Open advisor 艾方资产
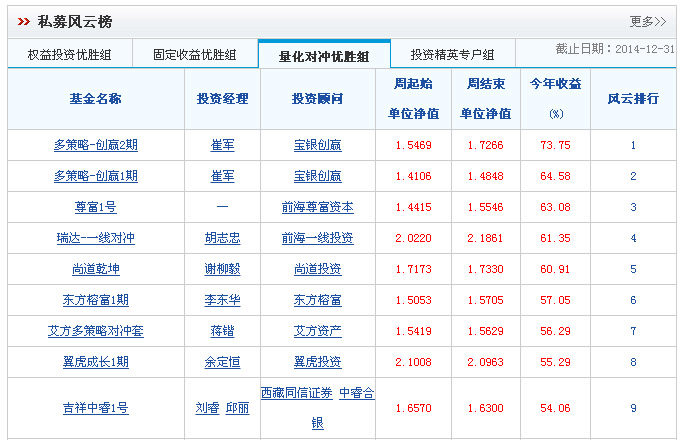The height and width of the screenshot is (444, 683). (318, 331)
